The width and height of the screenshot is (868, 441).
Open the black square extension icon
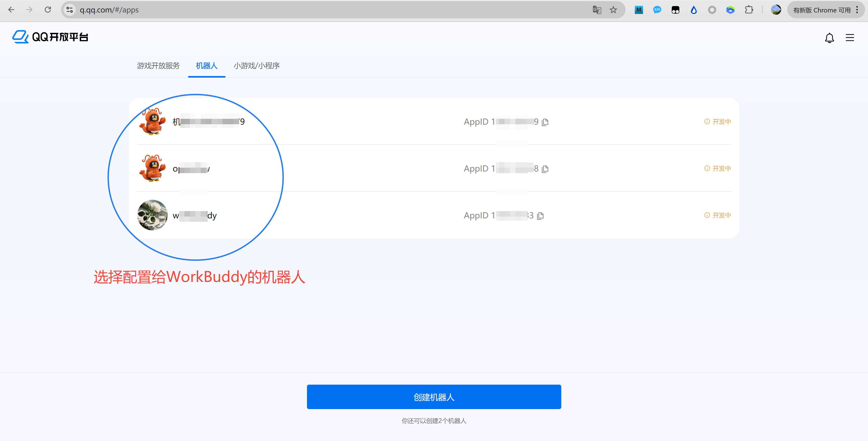[x=675, y=10]
